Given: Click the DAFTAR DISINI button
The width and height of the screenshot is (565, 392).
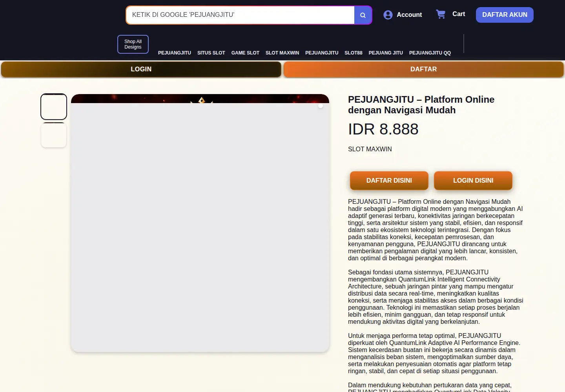Looking at the screenshot, I should [389, 181].
